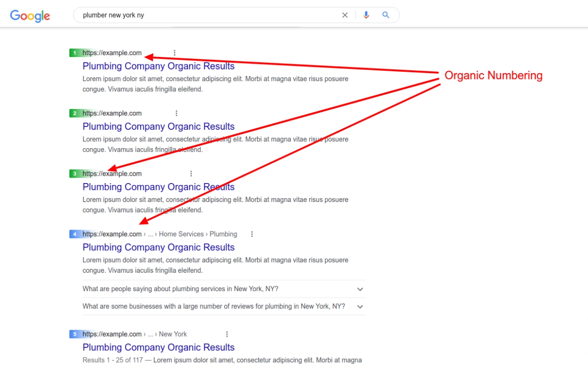The height and width of the screenshot is (368, 588).
Task: Click blue number 4 ranking badge
Action: pos(75,234)
